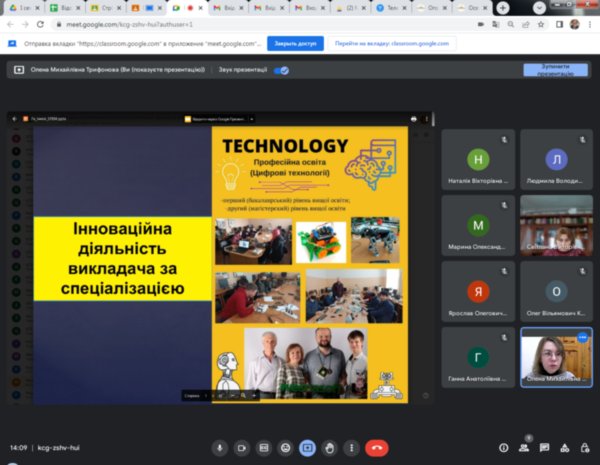Screen dimensions: 600x465
Task: Mute the microphone in the call bar
Action: tap(219, 448)
